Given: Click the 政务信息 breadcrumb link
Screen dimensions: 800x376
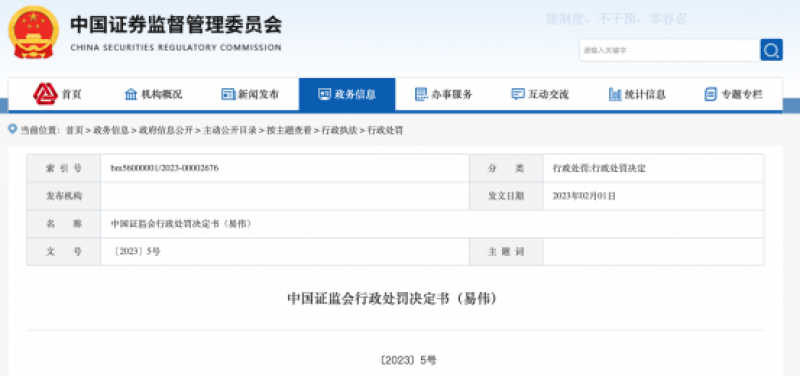Looking at the screenshot, I should tap(111, 131).
